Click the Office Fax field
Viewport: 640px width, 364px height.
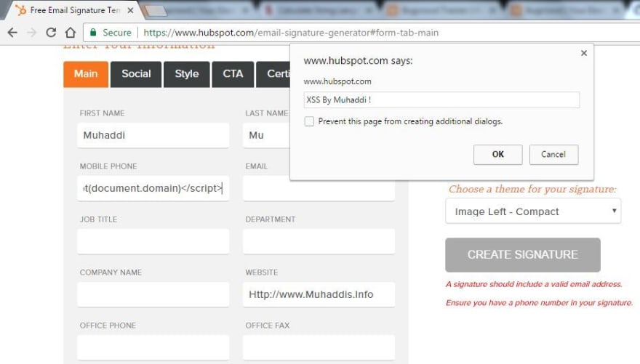[319, 347]
